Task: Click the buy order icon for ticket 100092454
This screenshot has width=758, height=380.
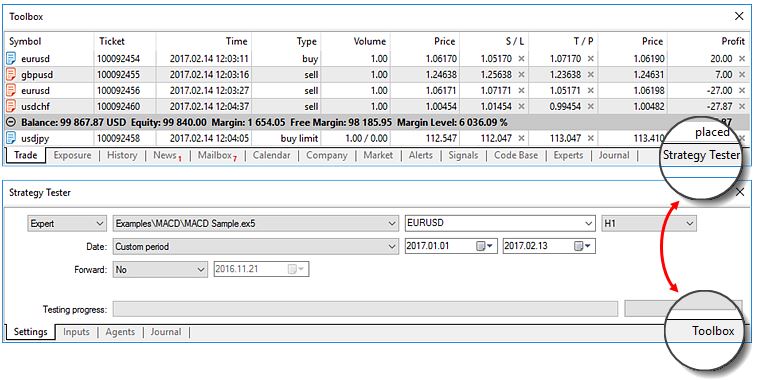Action: coord(11,59)
